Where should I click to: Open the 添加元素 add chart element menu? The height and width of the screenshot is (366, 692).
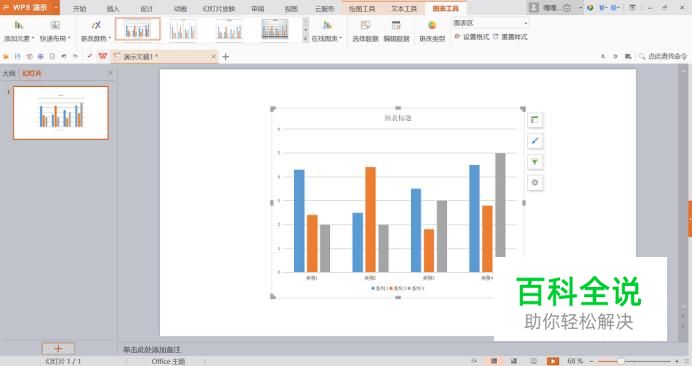pos(19,30)
